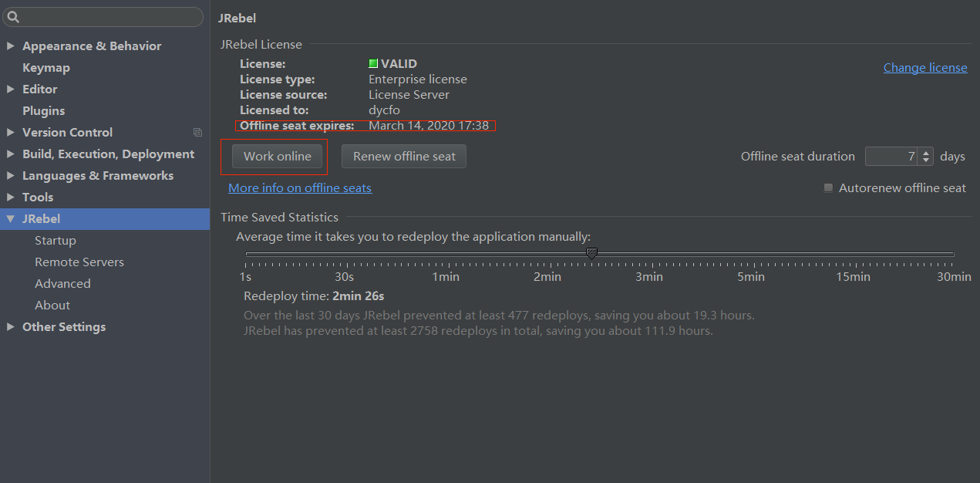Click the 1s label under the slider
The height and width of the screenshot is (483, 980).
tap(245, 277)
